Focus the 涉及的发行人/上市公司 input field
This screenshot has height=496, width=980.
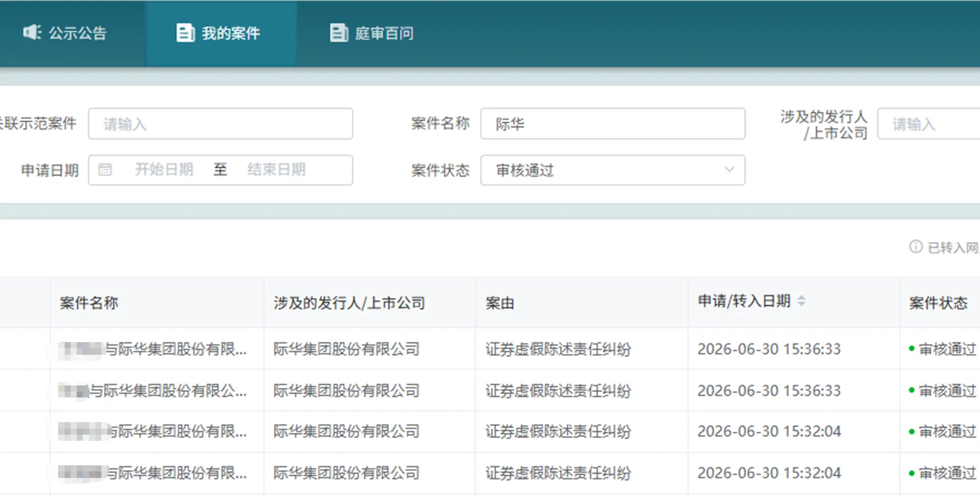[x=929, y=124]
